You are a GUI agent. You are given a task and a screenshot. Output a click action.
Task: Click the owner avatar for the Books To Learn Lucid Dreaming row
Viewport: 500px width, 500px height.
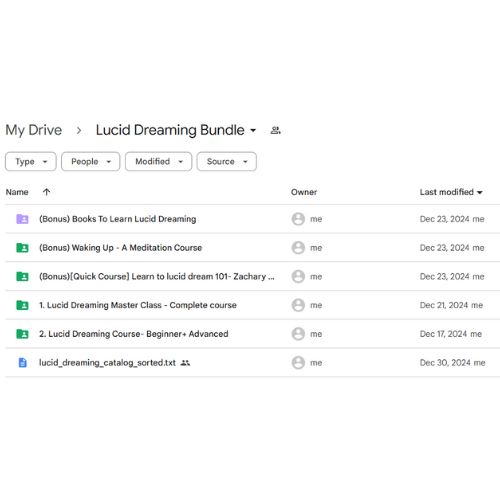coord(298,219)
